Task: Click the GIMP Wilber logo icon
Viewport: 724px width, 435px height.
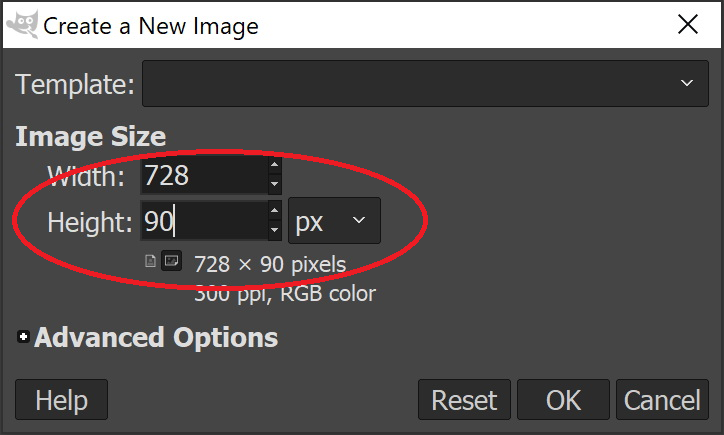Action: point(22,25)
